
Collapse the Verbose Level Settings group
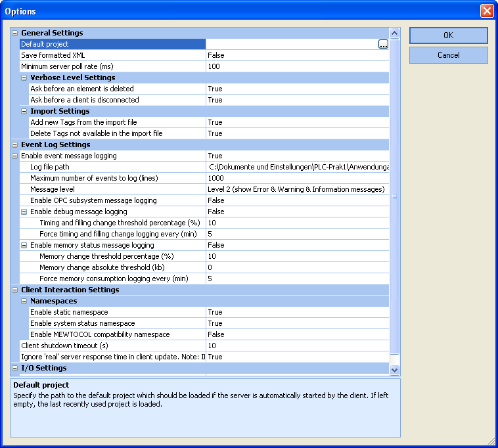coord(24,78)
